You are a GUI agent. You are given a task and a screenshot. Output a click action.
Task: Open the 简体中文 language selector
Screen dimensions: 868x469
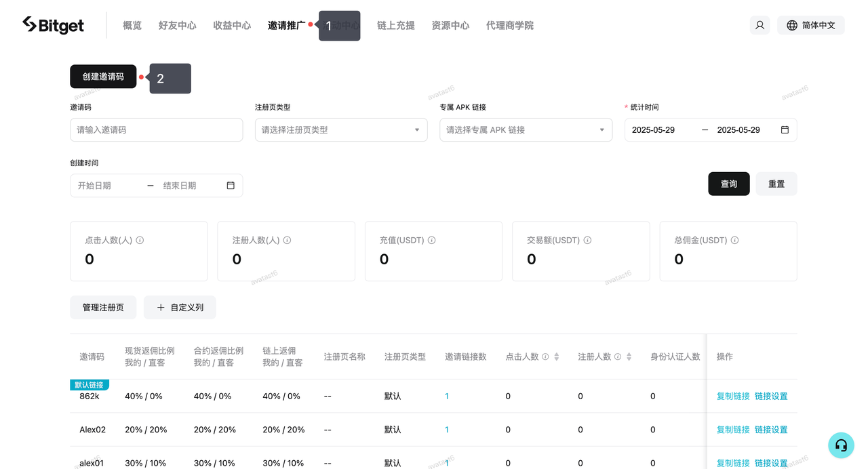(810, 25)
